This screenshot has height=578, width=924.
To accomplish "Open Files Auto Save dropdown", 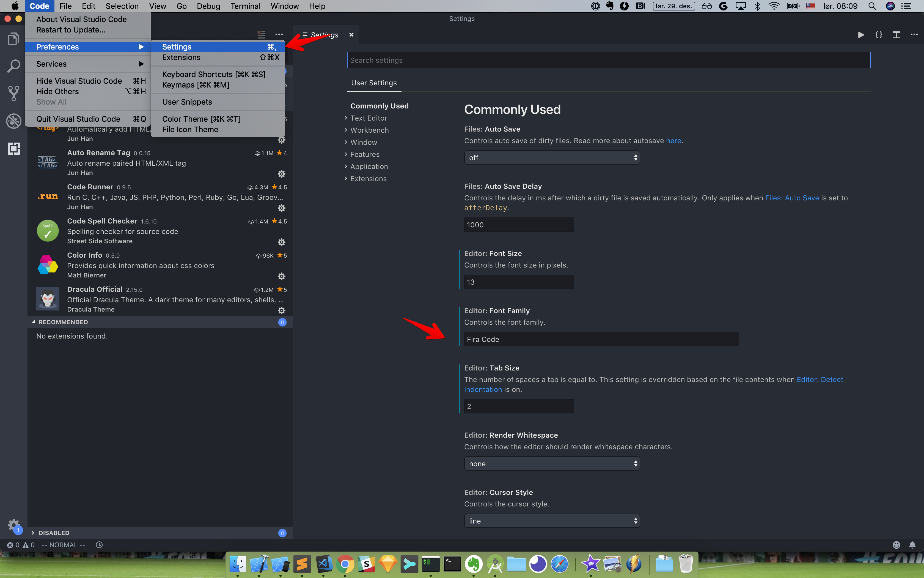I will (552, 157).
